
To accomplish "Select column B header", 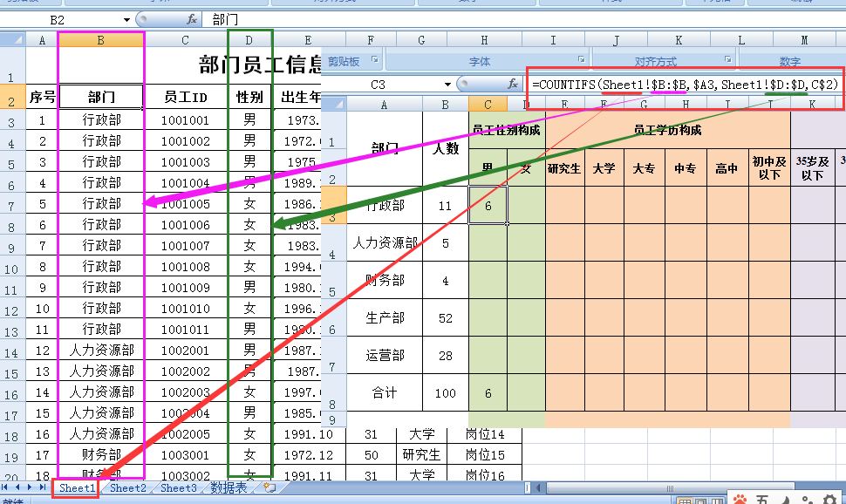I will click(x=101, y=39).
